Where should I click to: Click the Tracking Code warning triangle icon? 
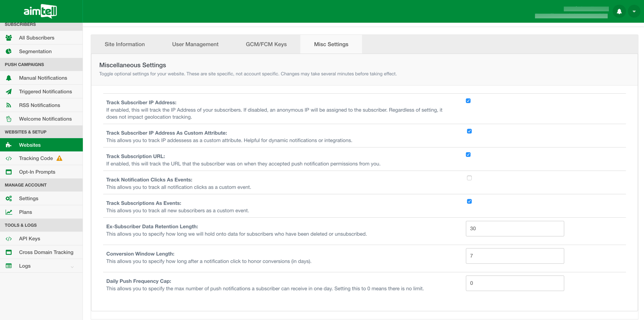tap(59, 158)
